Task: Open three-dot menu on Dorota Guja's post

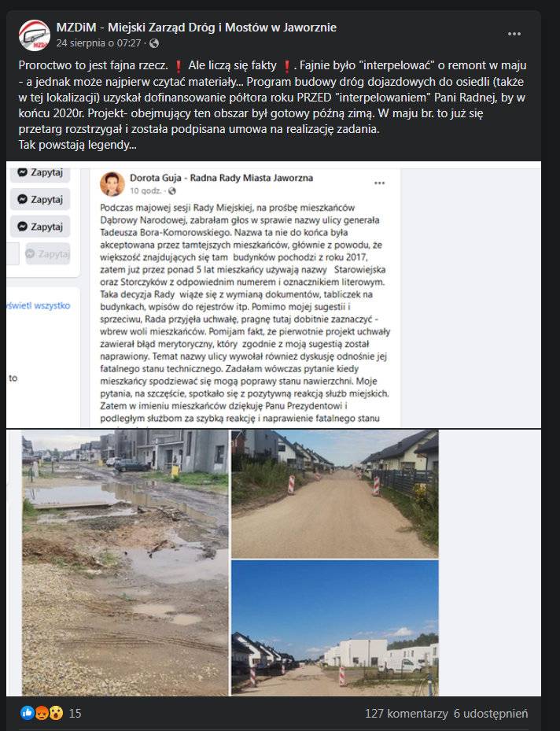Action: (380, 183)
